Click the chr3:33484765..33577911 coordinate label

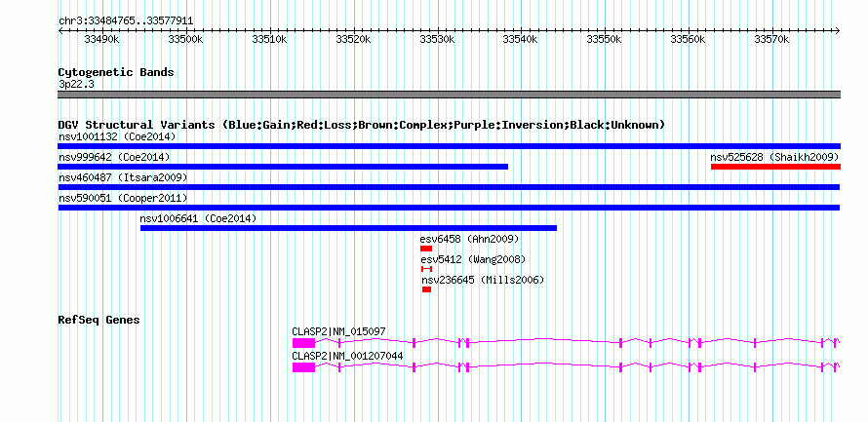(x=126, y=21)
